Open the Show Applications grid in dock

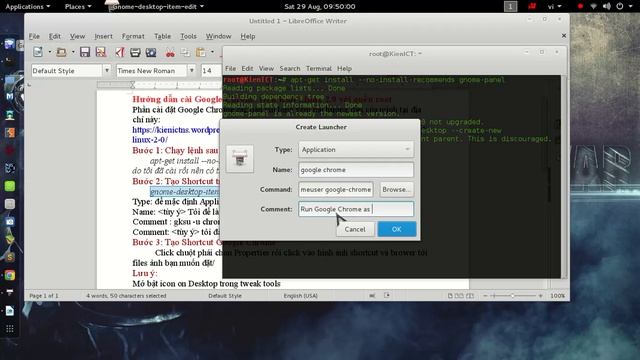click(10, 329)
